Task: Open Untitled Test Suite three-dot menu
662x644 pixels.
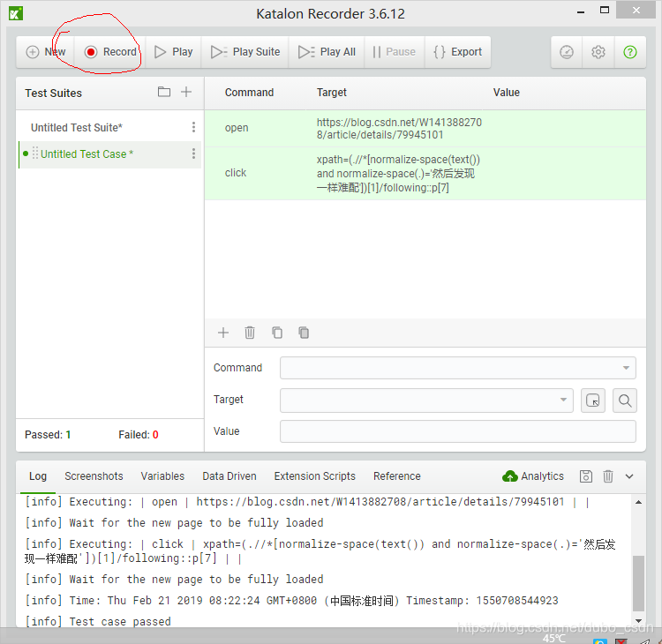Action: pos(193,127)
